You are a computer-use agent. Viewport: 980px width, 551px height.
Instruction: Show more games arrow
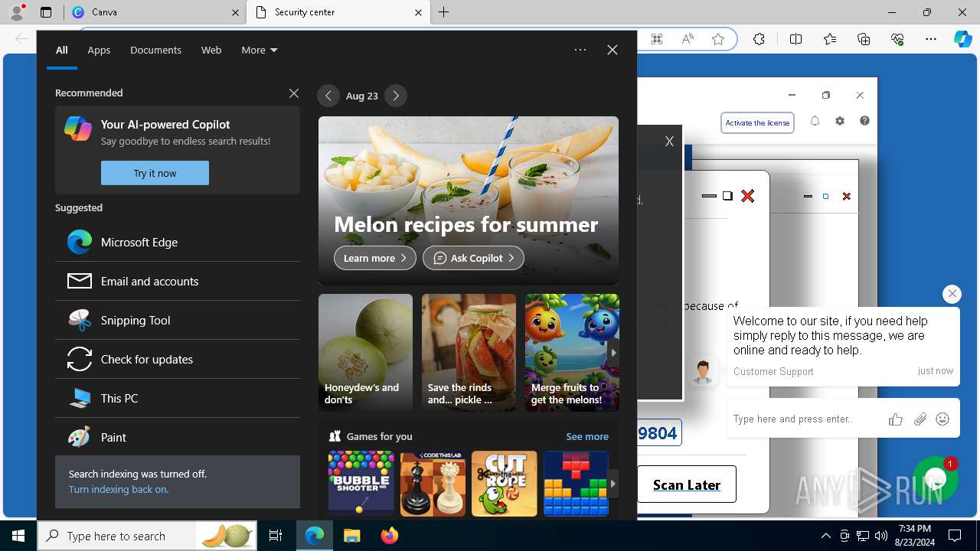tap(613, 484)
